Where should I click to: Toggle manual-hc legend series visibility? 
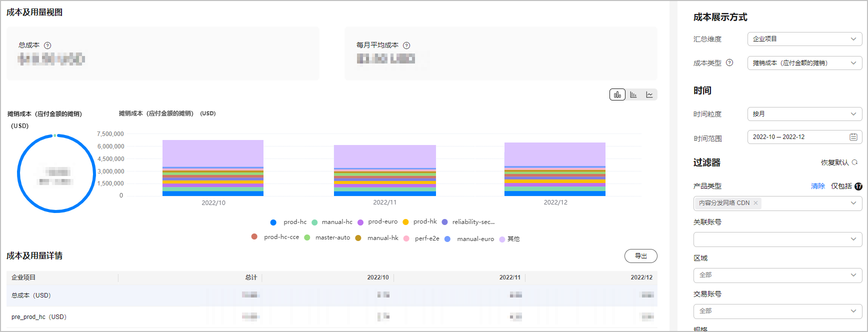[332, 222]
